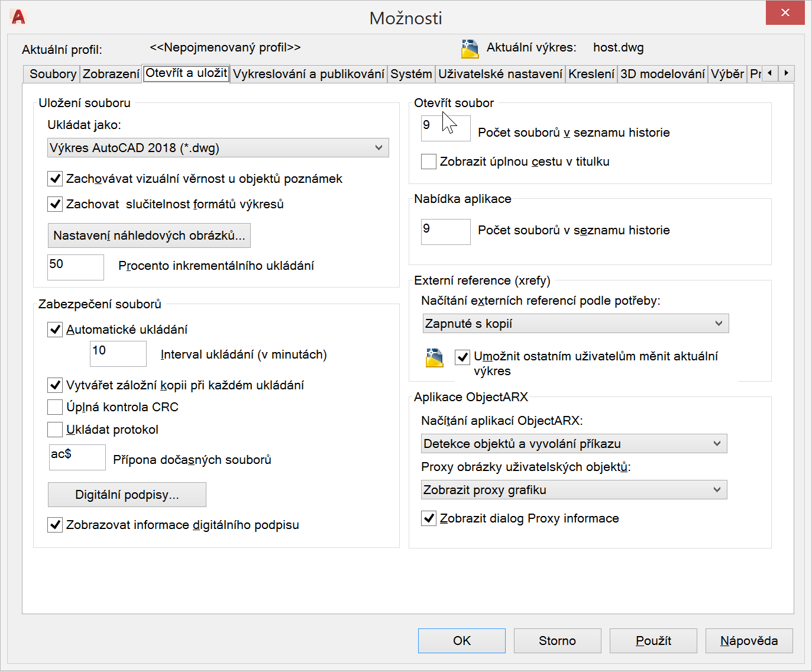Open the Zobrazit proxy grafiku dropdown

(574, 490)
